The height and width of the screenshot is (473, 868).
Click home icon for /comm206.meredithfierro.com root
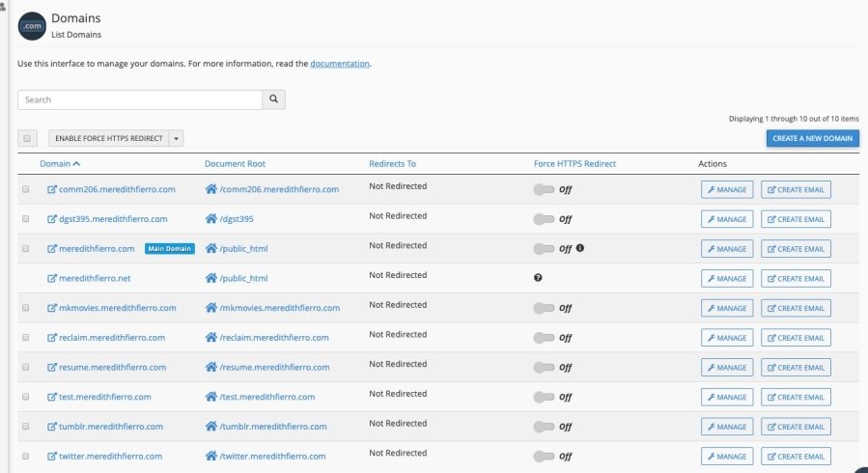(210, 189)
